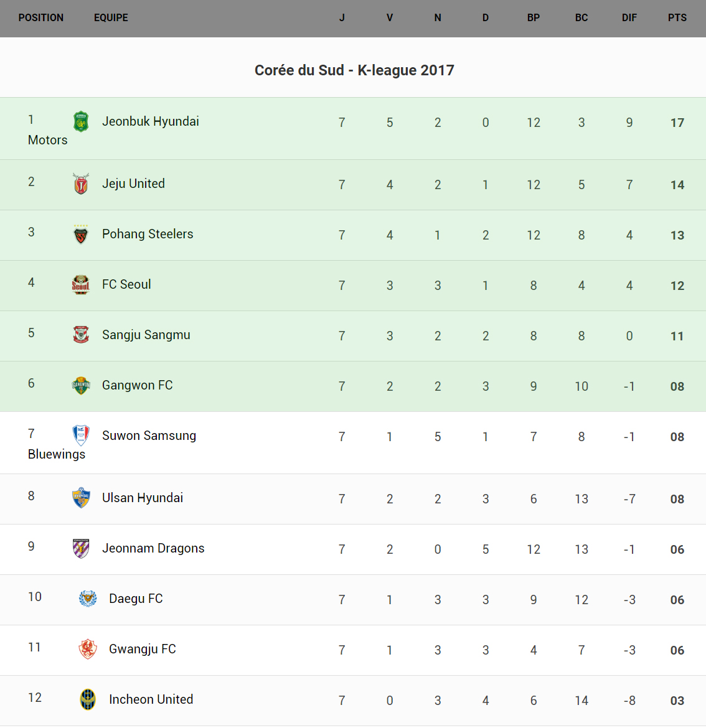Click the Gwangju FC club logo
Screen dimensions: 706x728
[88, 649]
